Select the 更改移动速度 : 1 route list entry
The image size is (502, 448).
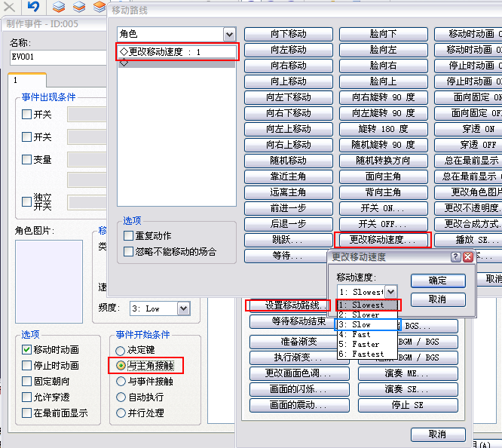tap(176, 52)
